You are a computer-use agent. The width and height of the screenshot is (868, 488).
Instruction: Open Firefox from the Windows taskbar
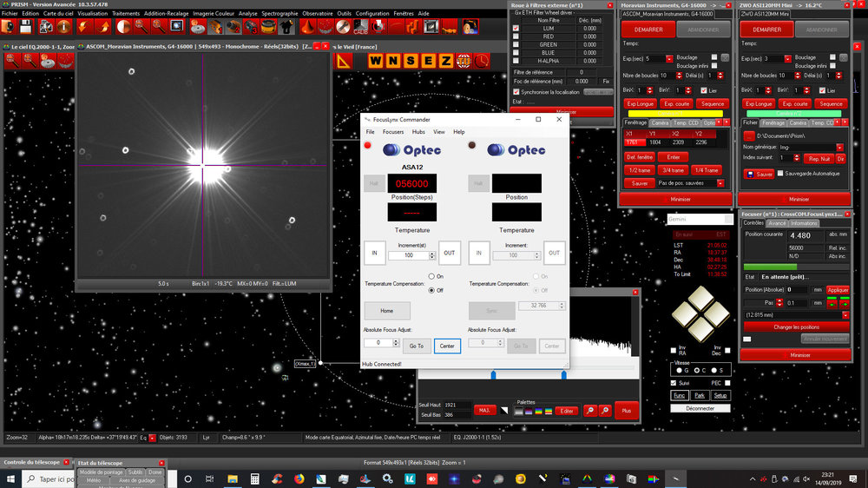299,479
